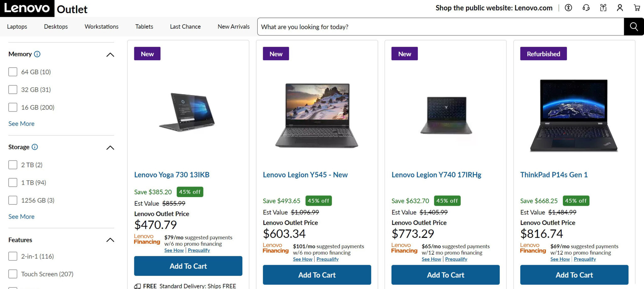
Task: Collapse the Features filter section
Action: (110, 240)
